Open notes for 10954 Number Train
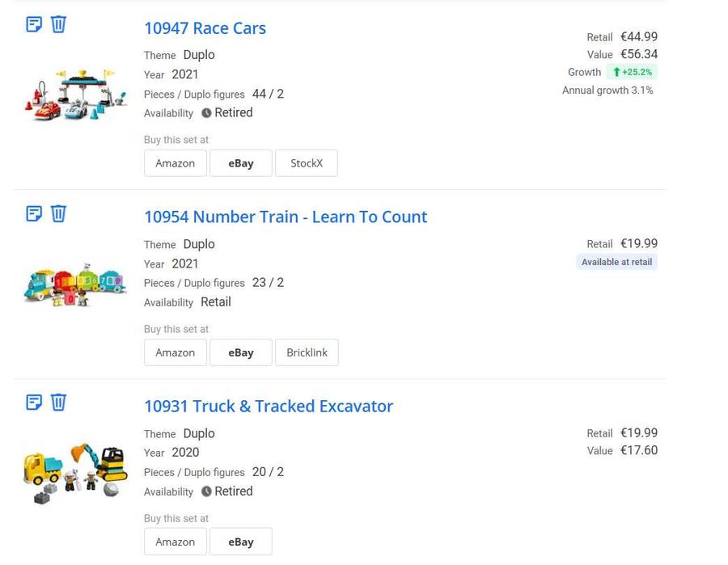This screenshot has height=565, width=728. [34, 213]
